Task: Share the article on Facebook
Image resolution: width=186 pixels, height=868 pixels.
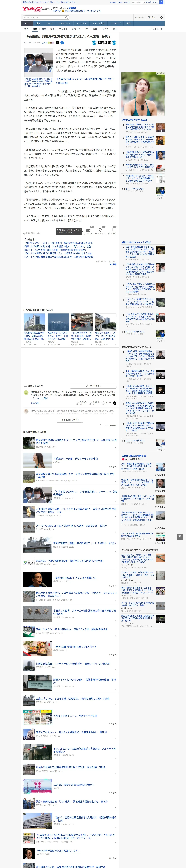Action: pos(62,43)
